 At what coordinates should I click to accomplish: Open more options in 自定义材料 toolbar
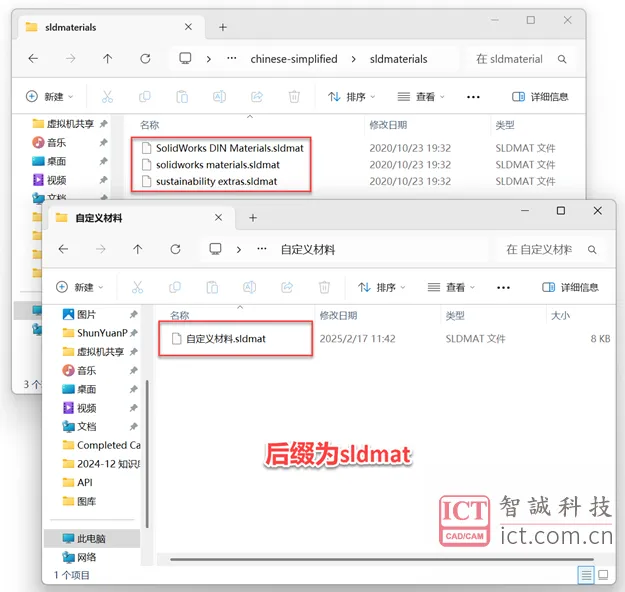(x=503, y=287)
